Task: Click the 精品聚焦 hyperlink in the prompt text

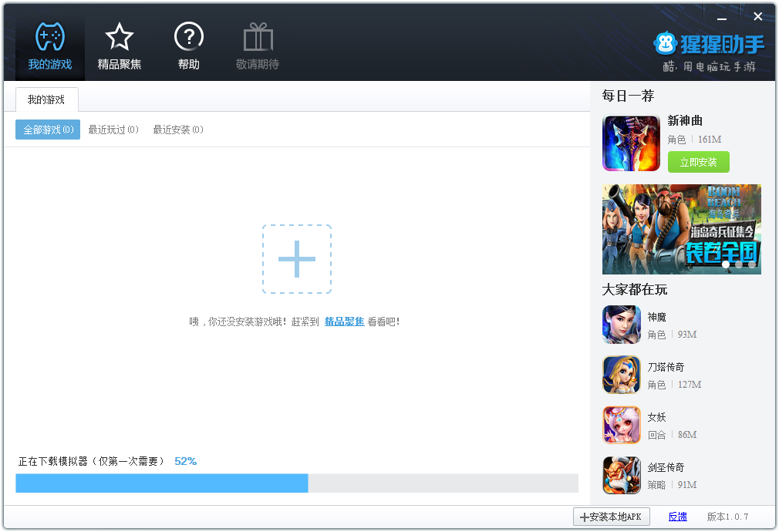Action: [345, 321]
